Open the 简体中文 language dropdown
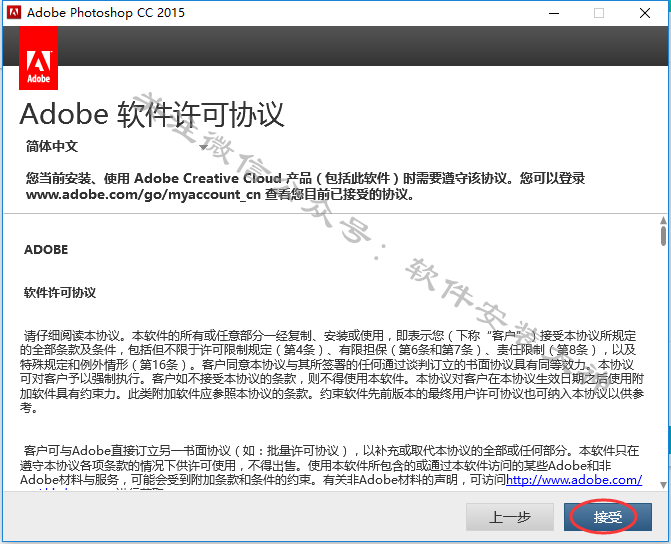Image resolution: width=671 pixels, height=544 pixels. [116, 146]
